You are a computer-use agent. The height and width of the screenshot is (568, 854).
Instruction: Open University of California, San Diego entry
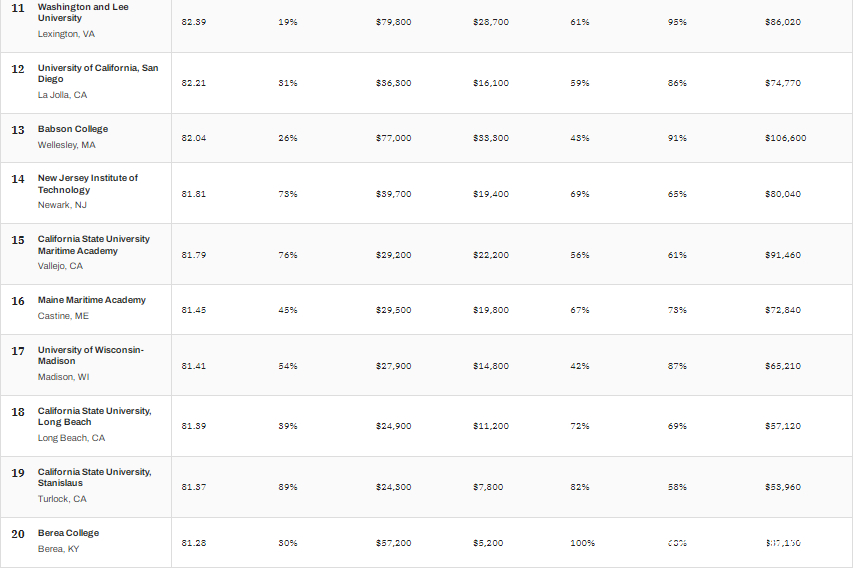coord(98,73)
